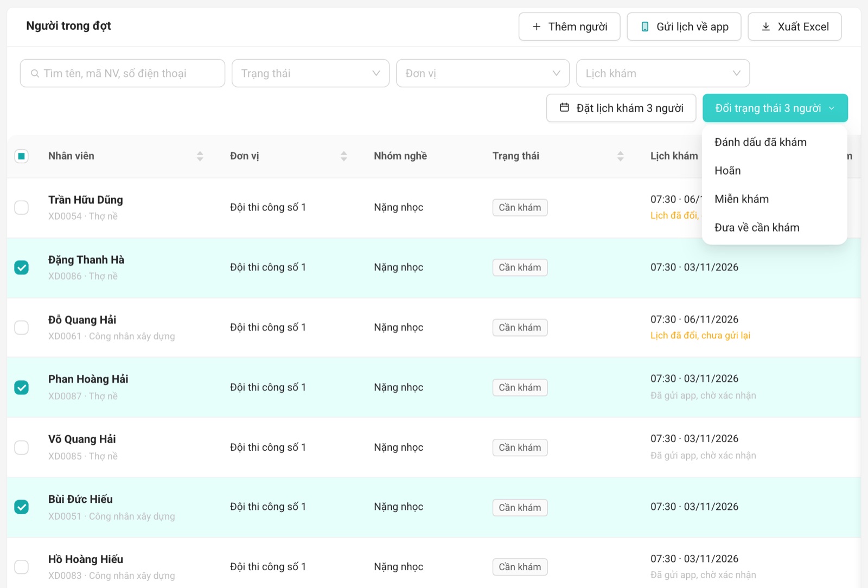Click the Thêm người button

[x=569, y=27]
